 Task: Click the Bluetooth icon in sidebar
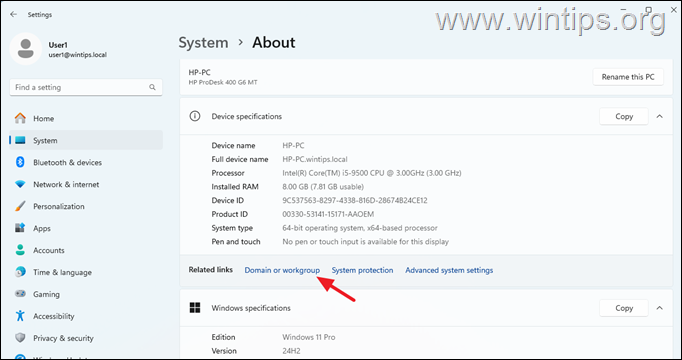20,162
